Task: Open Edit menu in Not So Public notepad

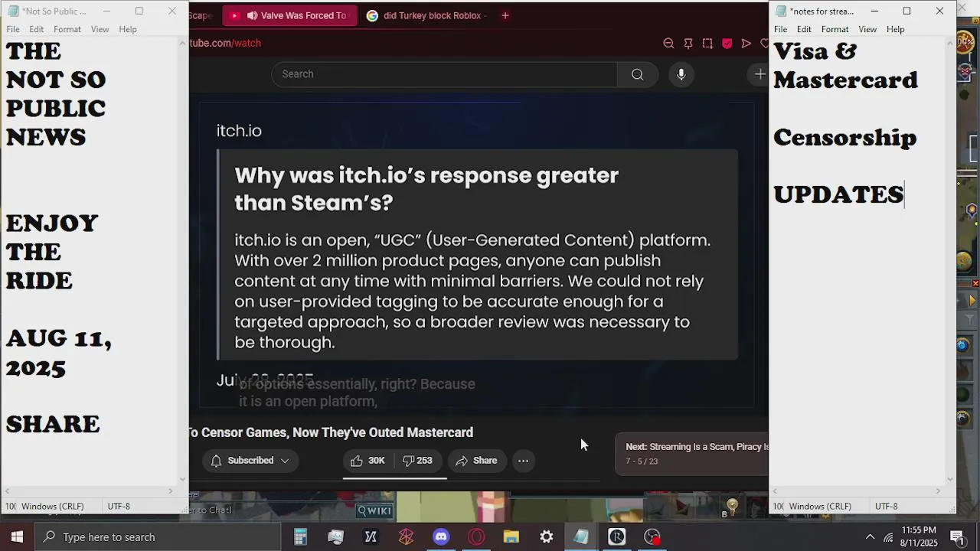Action: [37, 29]
